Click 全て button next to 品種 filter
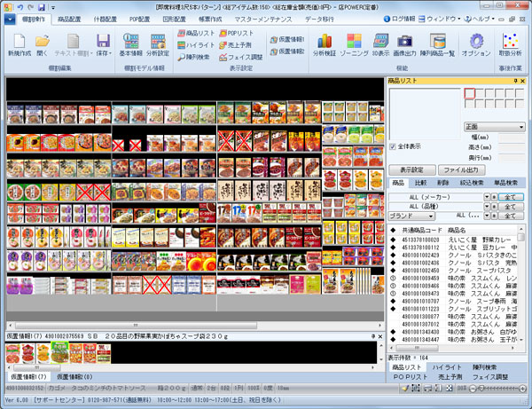This screenshot has height=409, width=532. coord(511,207)
